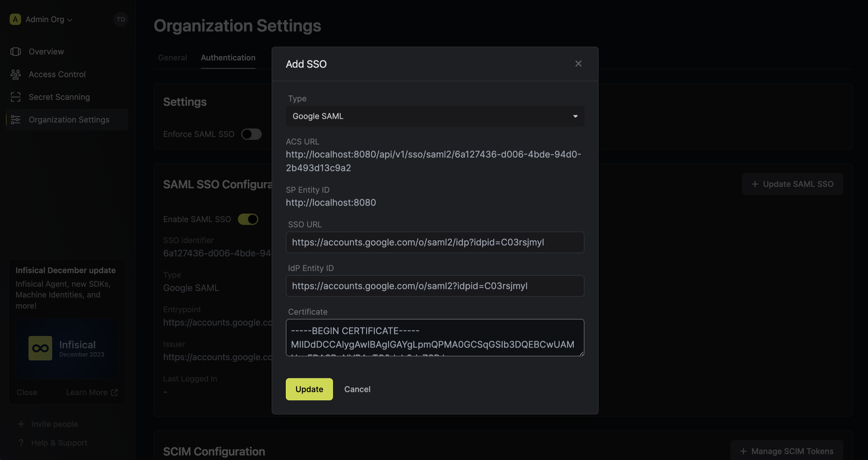Switch to the Authentication tab
The width and height of the screenshot is (868, 460).
tap(228, 58)
